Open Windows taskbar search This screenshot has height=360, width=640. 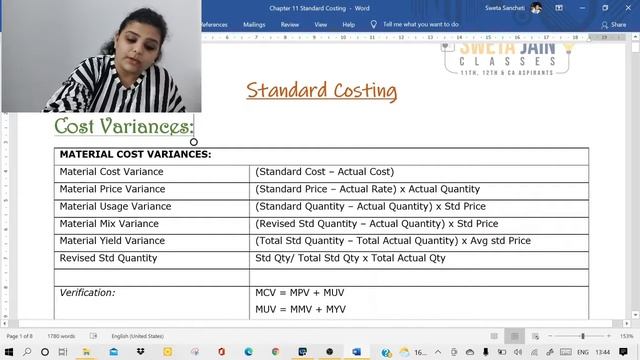27,352
